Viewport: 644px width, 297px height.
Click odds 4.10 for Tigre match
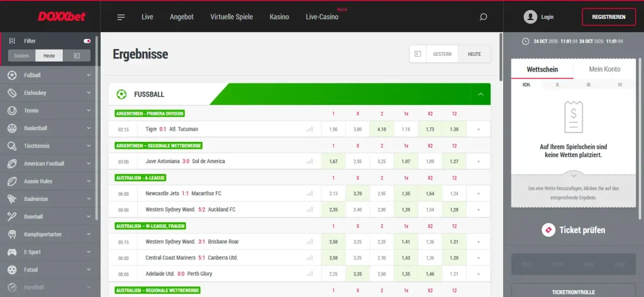(382, 129)
